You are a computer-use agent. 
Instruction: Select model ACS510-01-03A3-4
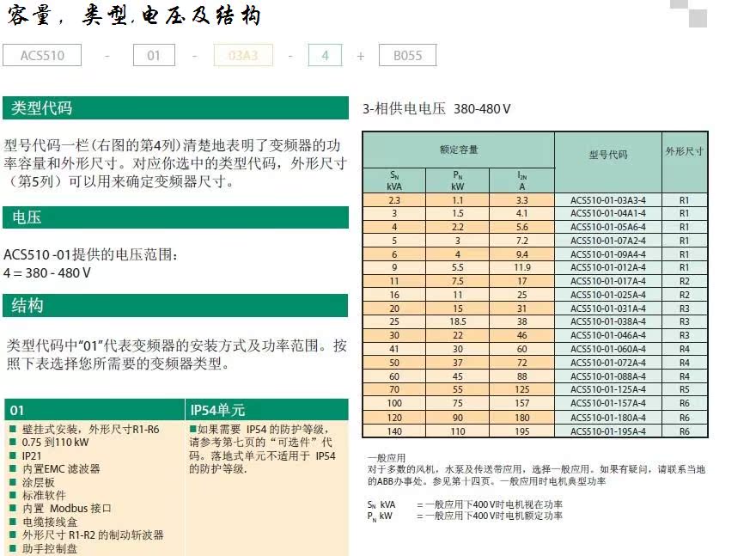click(608, 200)
